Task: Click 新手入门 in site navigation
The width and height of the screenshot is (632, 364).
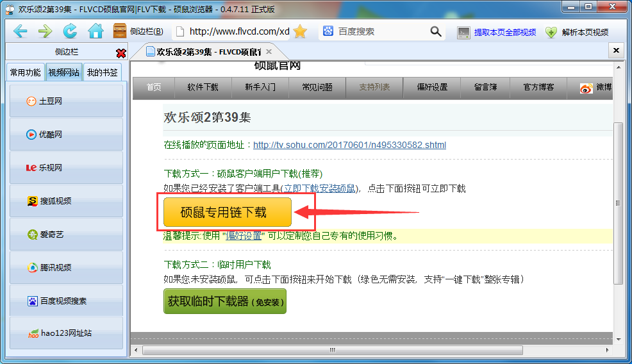Action: pyautogui.click(x=260, y=87)
